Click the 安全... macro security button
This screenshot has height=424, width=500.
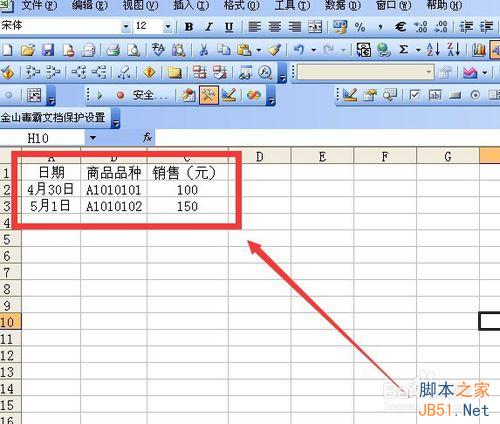tap(150, 96)
